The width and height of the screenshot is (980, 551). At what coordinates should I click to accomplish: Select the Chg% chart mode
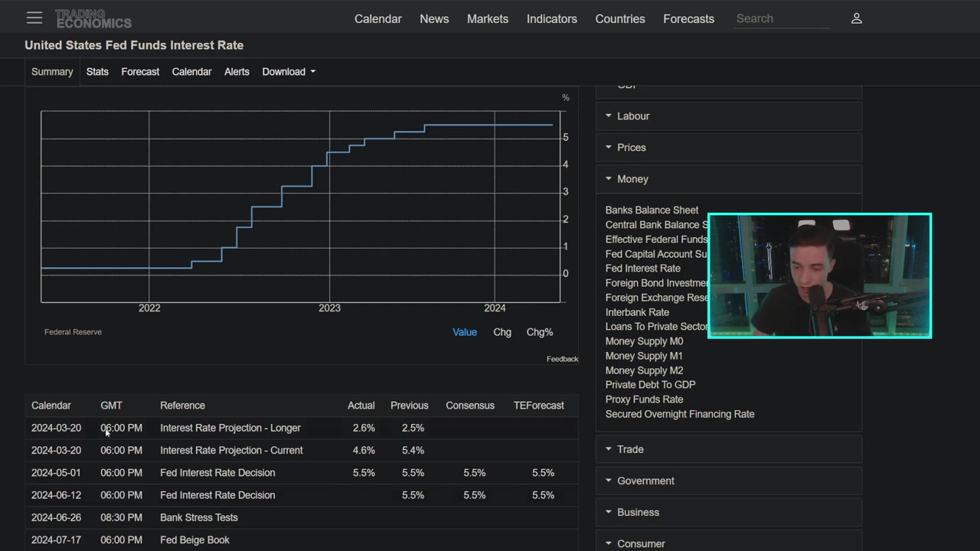(x=540, y=332)
